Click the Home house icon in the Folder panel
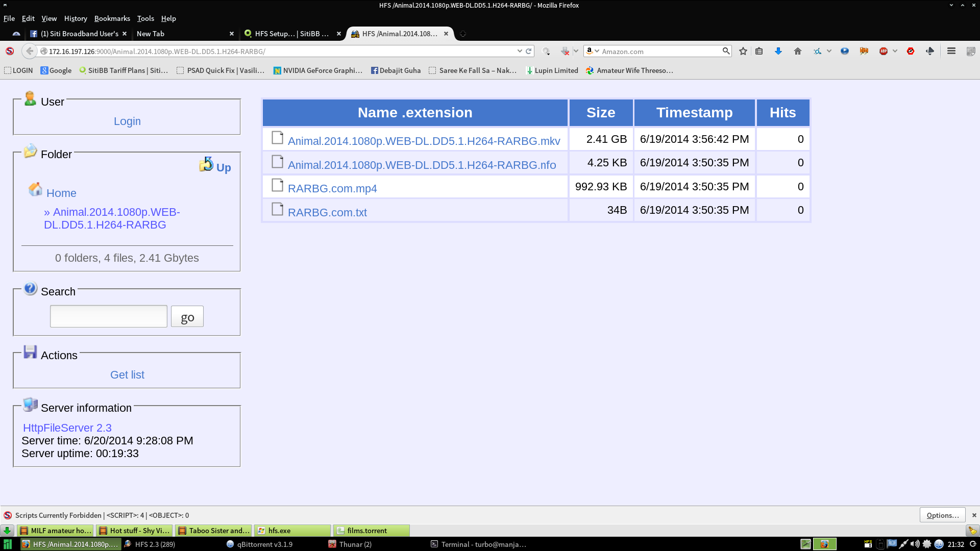The image size is (980, 551). [35, 189]
